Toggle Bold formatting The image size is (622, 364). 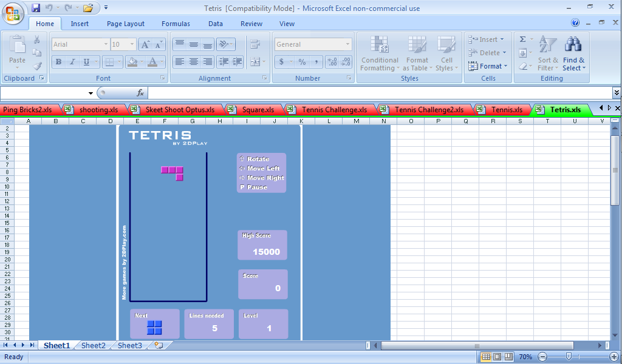click(x=59, y=62)
